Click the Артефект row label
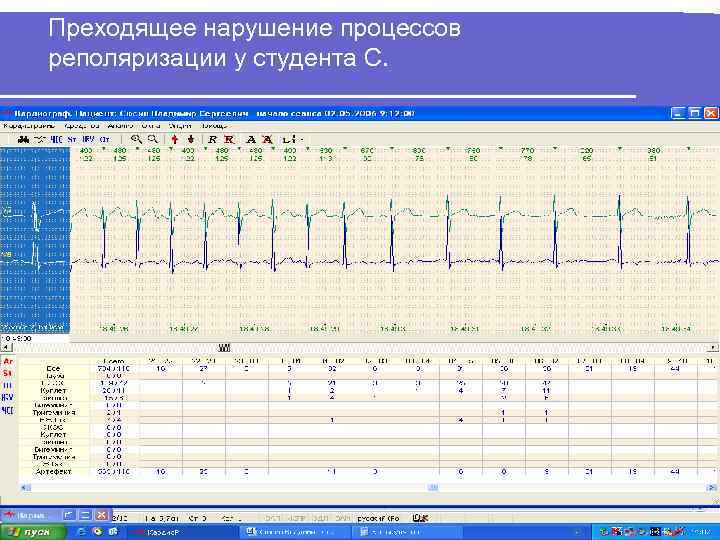 click(53, 472)
